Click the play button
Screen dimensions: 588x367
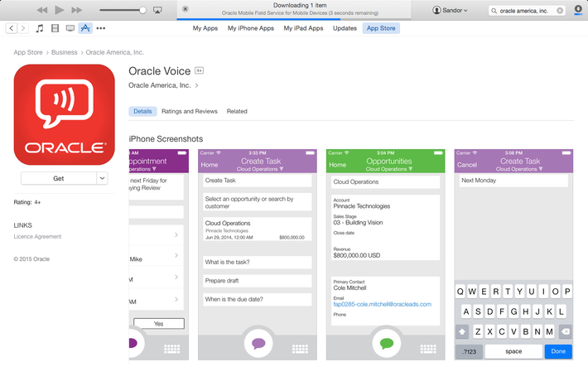point(60,10)
